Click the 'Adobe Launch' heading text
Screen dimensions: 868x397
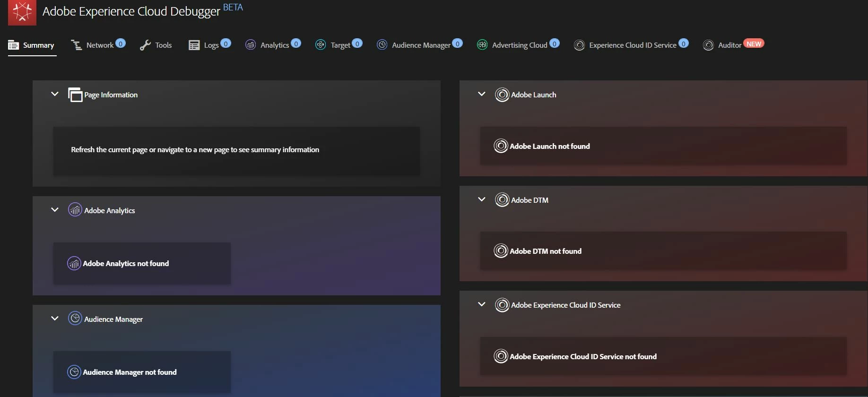(534, 95)
